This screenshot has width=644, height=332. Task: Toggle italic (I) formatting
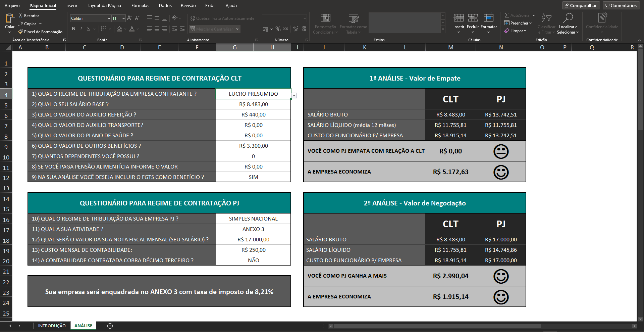pos(81,29)
